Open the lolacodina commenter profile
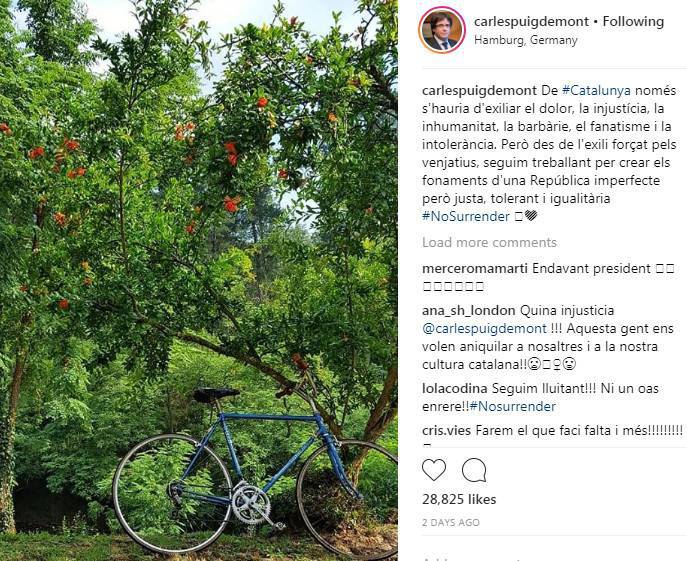The width and height of the screenshot is (687, 561). click(x=455, y=388)
